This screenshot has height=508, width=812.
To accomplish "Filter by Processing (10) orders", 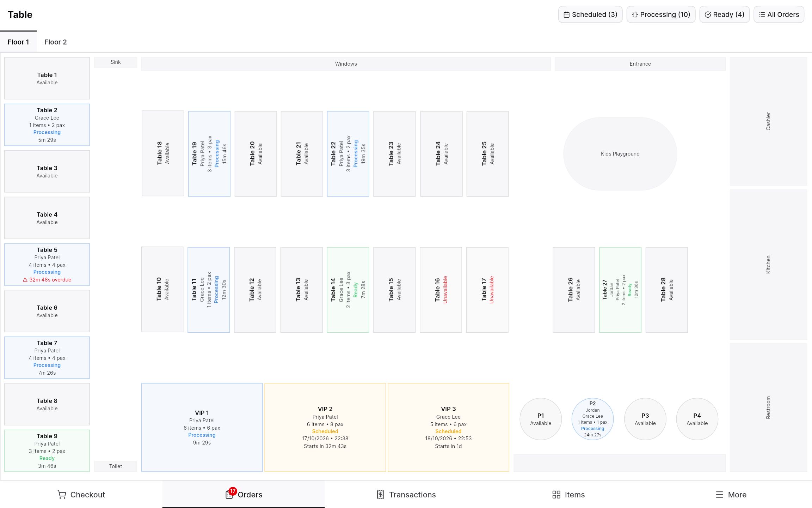I will click(x=661, y=14).
